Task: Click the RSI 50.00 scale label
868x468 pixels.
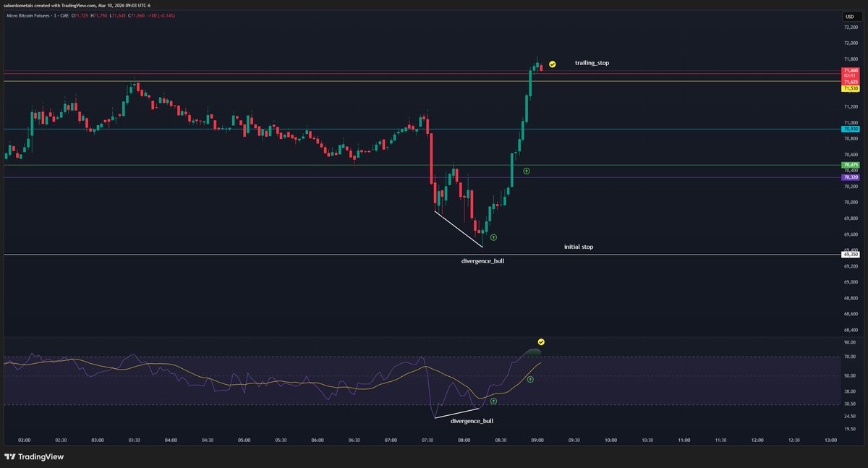Action: click(x=850, y=376)
